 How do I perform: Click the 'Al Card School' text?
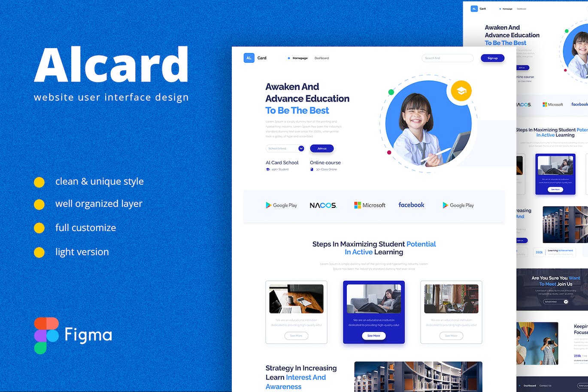point(282,163)
